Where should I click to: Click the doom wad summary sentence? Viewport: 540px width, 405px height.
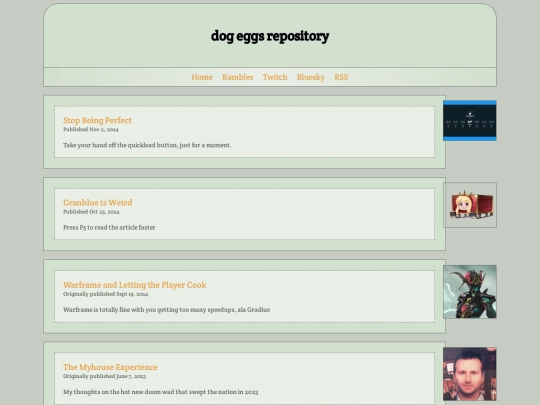160,392
